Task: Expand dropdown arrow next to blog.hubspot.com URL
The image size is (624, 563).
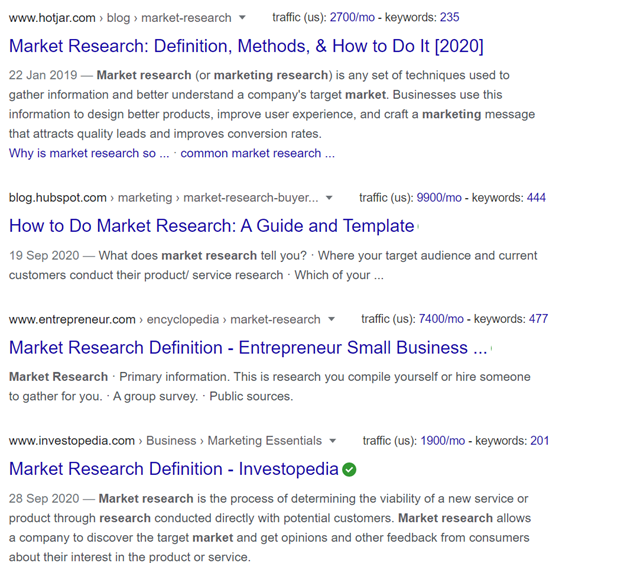Action: point(329,198)
